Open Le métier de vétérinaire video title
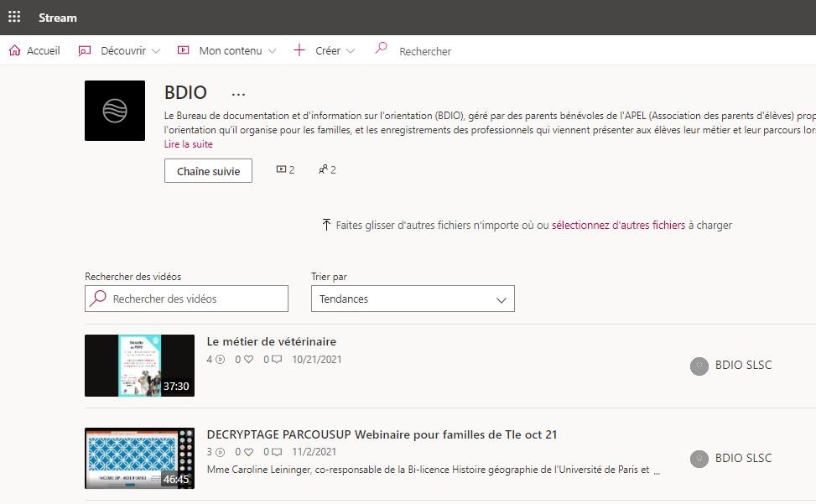The image size is (816, 504). (x=272, y=341)
